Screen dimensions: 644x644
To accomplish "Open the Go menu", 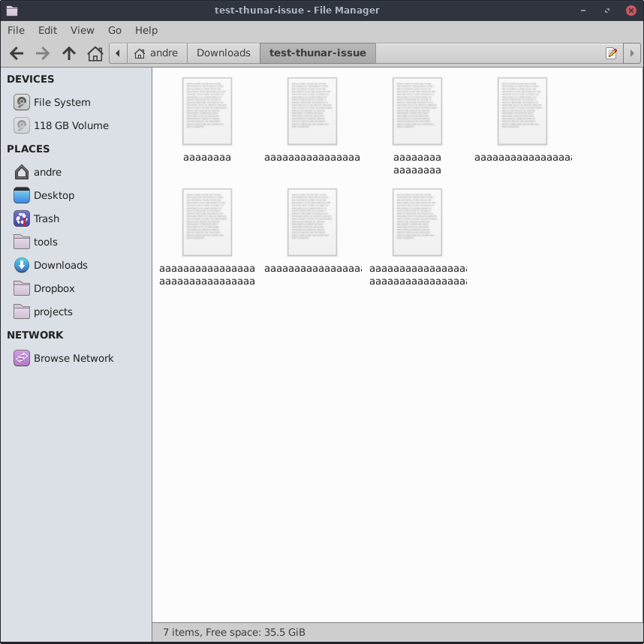I will coord(115,30).
